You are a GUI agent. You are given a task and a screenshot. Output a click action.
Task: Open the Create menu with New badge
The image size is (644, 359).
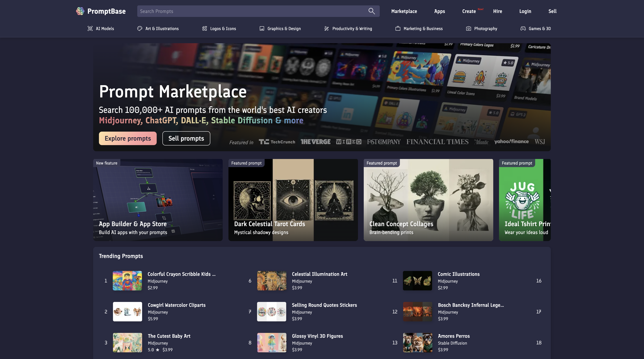(469, 11)
